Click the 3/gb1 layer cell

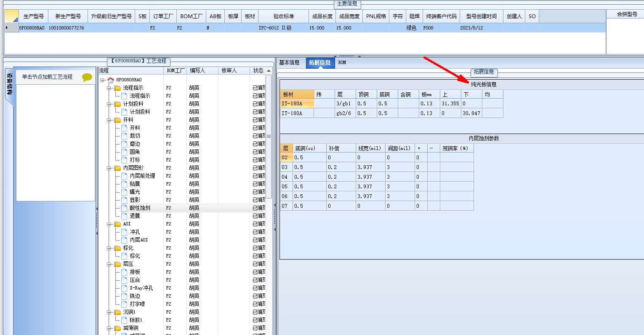point(345,104)
